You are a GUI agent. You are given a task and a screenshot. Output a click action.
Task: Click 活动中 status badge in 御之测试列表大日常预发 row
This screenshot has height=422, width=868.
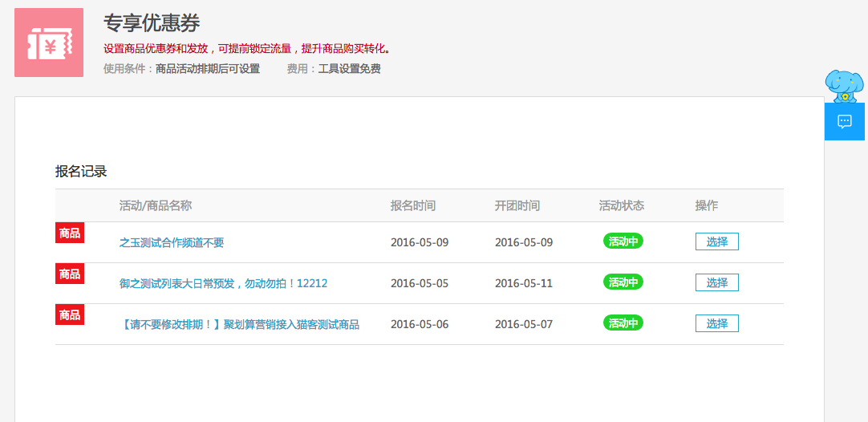(x=623, y=282)
